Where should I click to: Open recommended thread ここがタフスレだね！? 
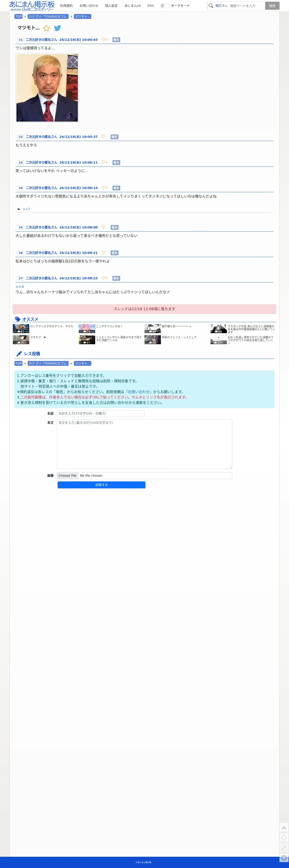109,326
